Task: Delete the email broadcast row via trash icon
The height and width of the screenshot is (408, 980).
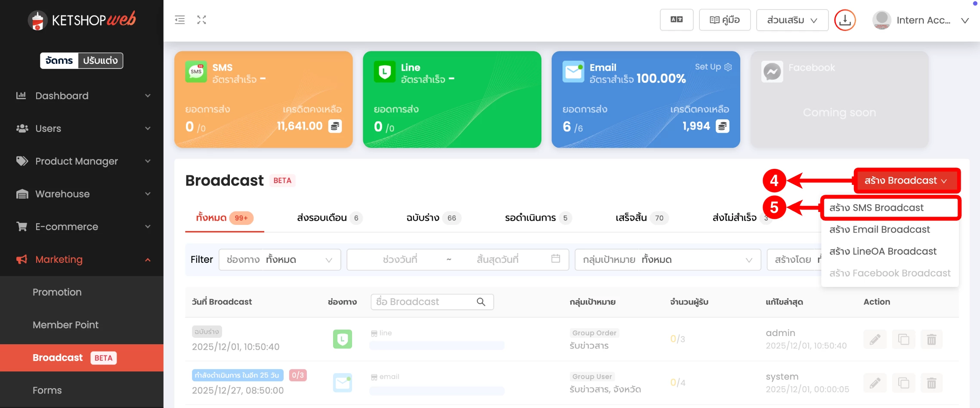Action: [x=931, y=383]
